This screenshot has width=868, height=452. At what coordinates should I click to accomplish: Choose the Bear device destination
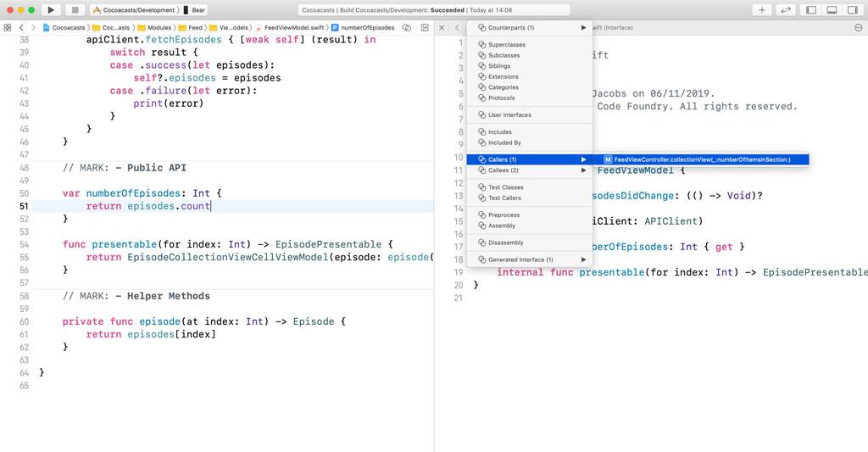194,10
